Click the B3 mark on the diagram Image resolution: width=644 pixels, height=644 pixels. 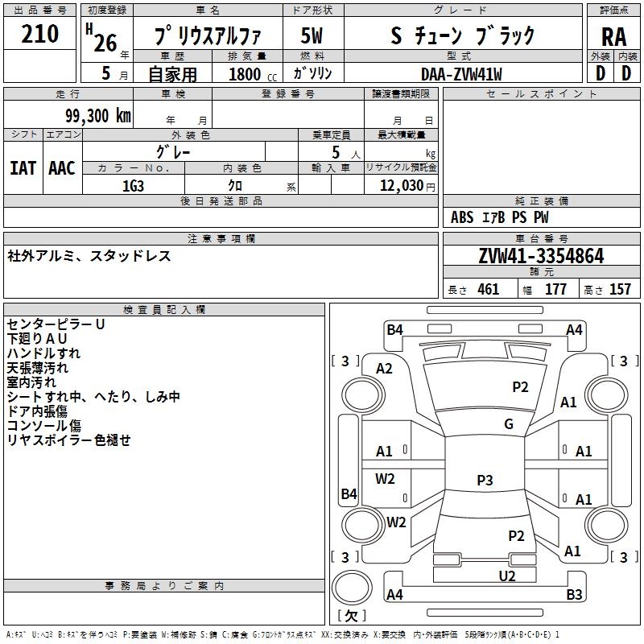(x=574, y=594)
